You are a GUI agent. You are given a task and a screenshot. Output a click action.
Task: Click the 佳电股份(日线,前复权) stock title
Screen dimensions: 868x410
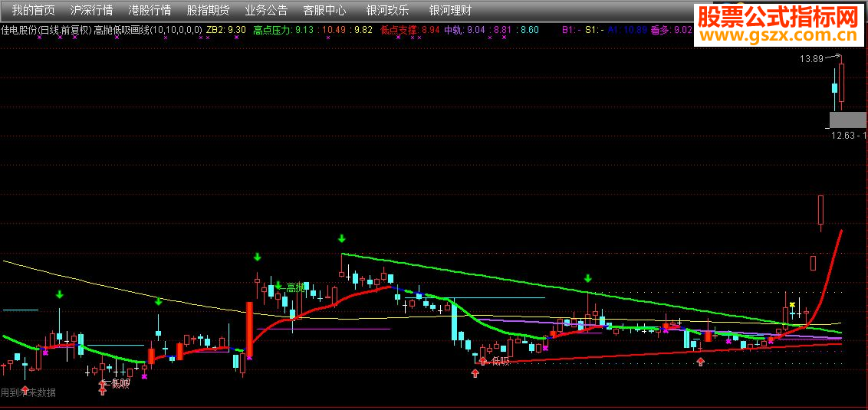coord(46,30)
